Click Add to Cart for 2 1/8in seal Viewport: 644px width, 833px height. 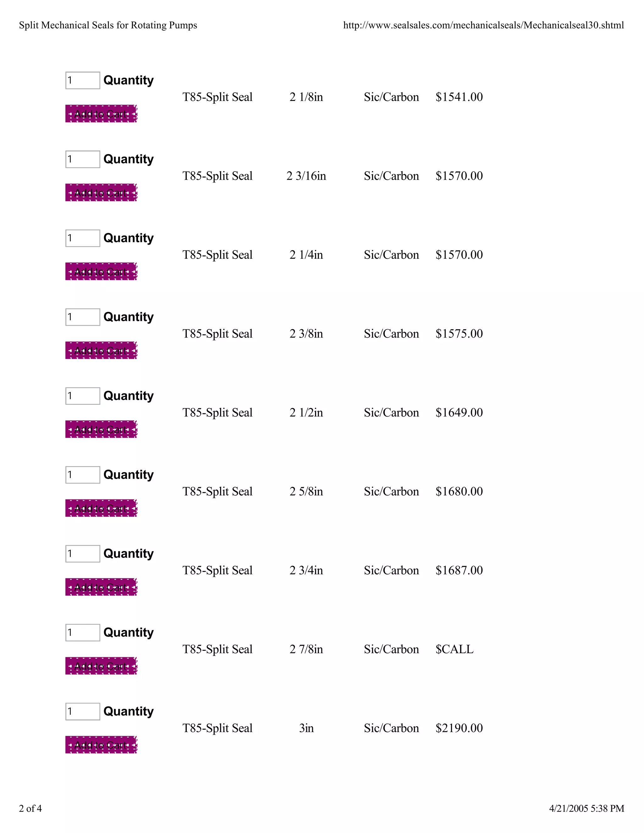[101, 114]
